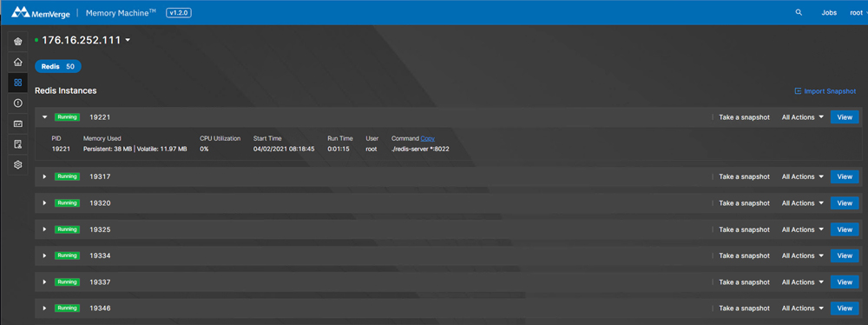Click the v1.2.0 version badge
This screenshot has width=868, height=325.
click(179, 12)
